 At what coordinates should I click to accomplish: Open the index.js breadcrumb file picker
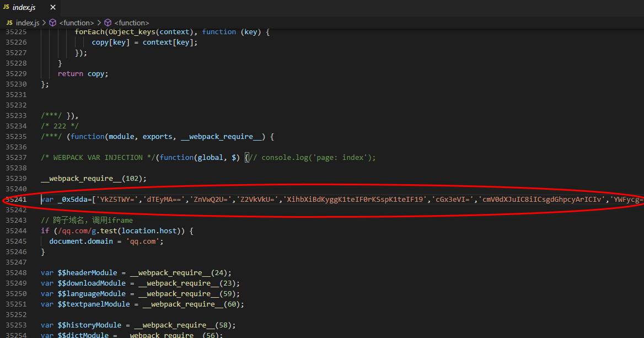coord(28,23)
